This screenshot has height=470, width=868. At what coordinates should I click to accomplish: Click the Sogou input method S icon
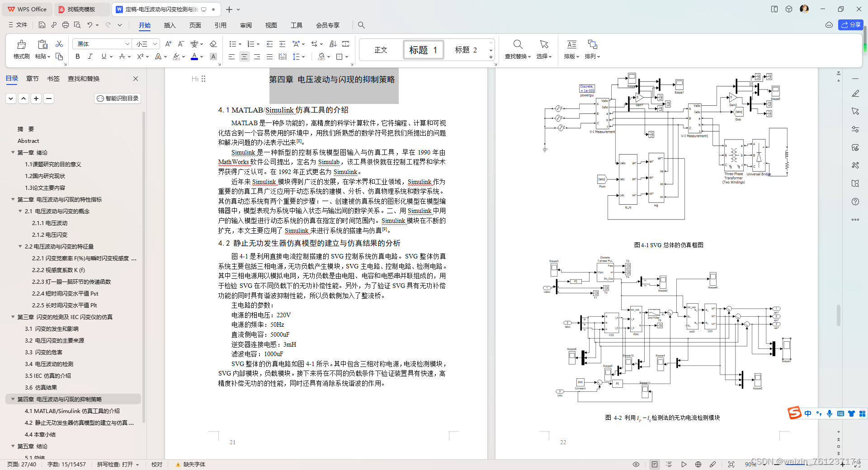[x=794, y=413]
